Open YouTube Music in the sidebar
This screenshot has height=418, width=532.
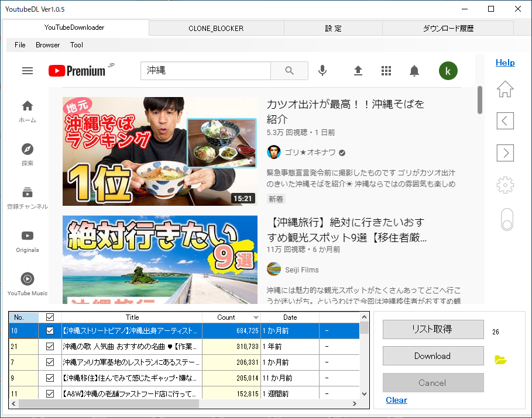click(27, 285)
